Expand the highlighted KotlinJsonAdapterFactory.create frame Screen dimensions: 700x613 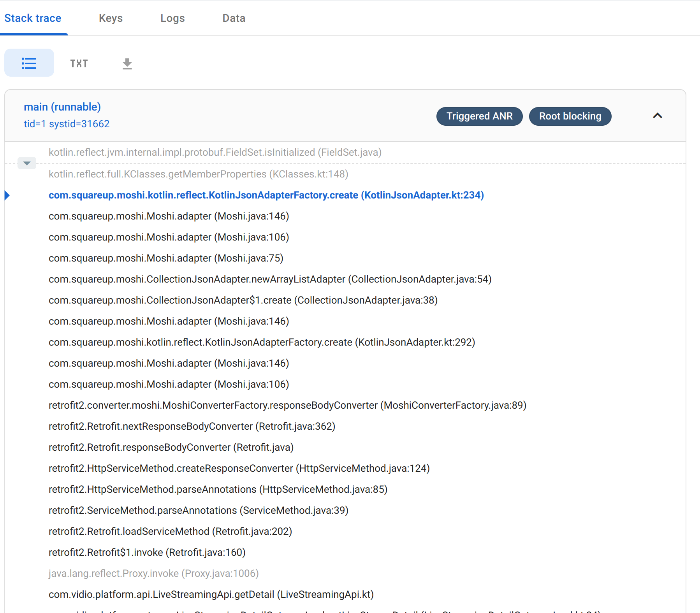click(7, 196)
